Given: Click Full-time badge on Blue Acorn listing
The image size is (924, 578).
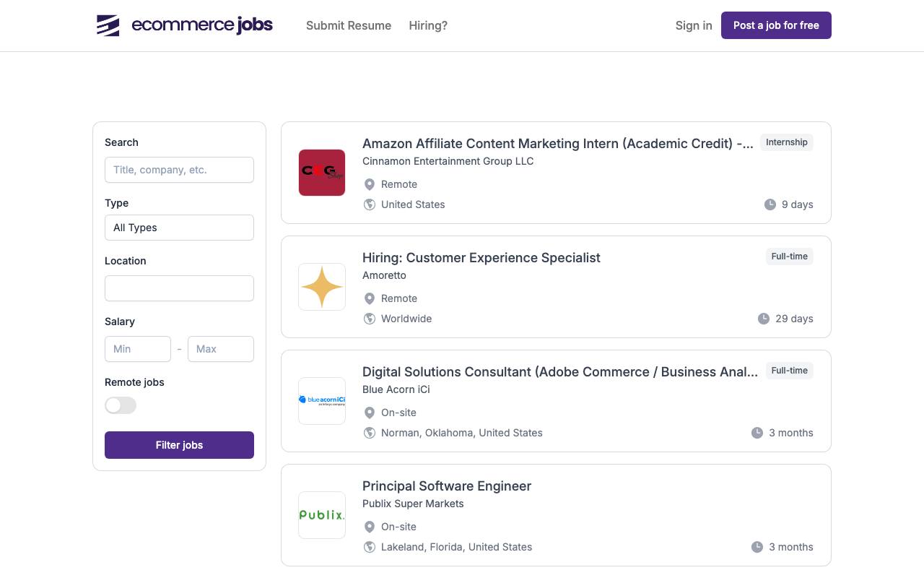Looking at the screenshot, I should click(x=790, y=371).
